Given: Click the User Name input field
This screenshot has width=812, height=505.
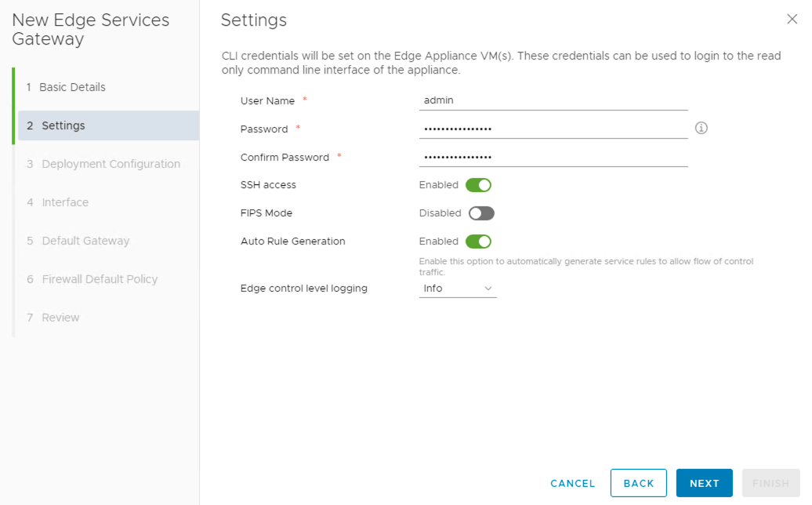Looking at the screenshot, I should pyautogui.click(x=553, y=100).
